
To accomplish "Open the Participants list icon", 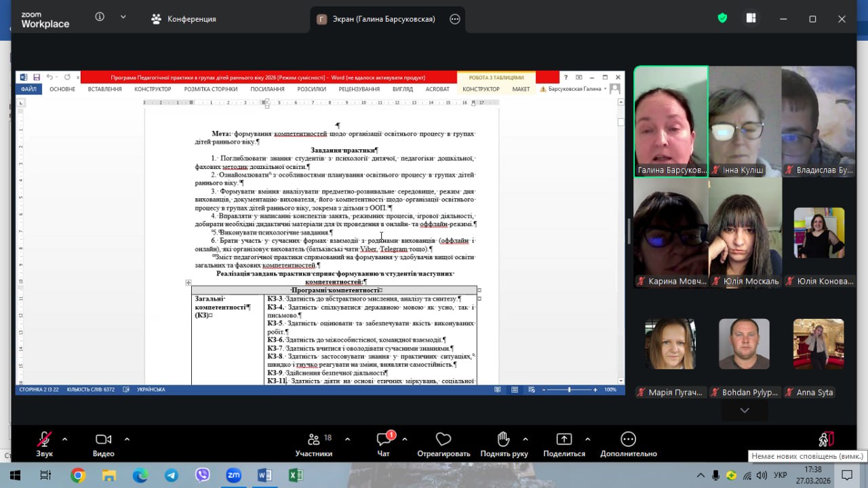I will pyautogui.click(x=313, y=440).
